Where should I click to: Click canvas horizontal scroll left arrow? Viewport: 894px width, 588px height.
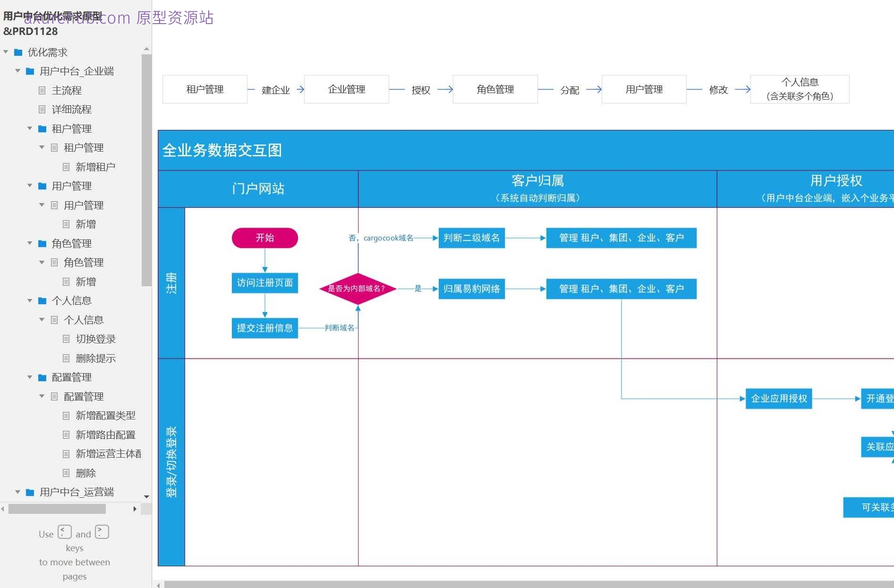[x=158, y=585]
